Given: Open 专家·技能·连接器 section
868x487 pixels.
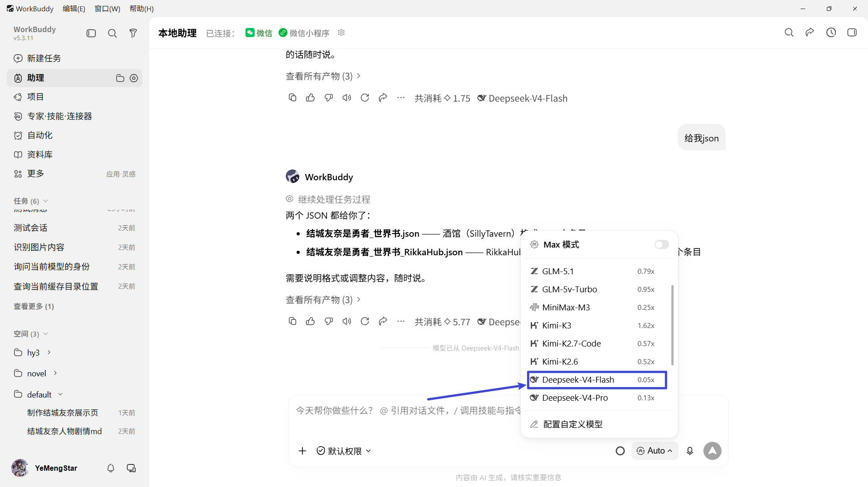Looking at the screenshot, I should 75,116.
